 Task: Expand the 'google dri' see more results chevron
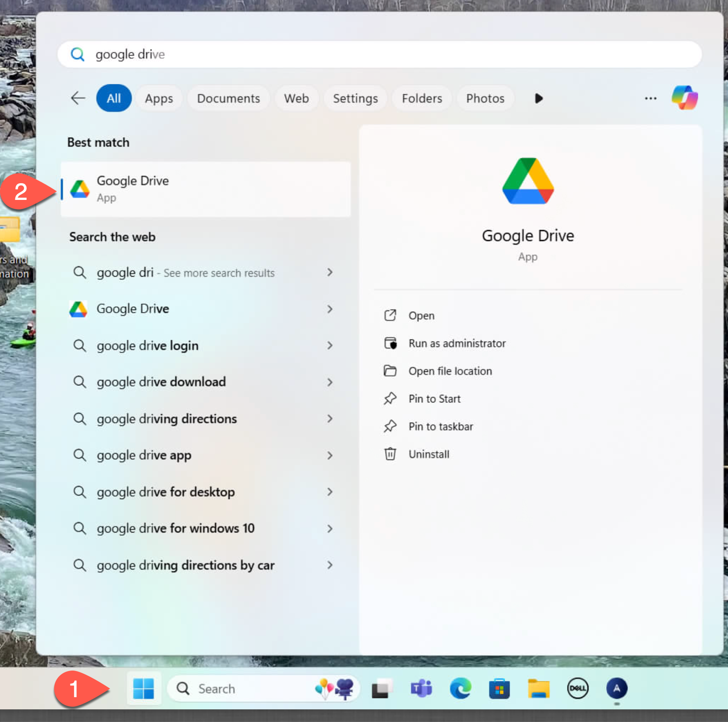coord(330,272)
